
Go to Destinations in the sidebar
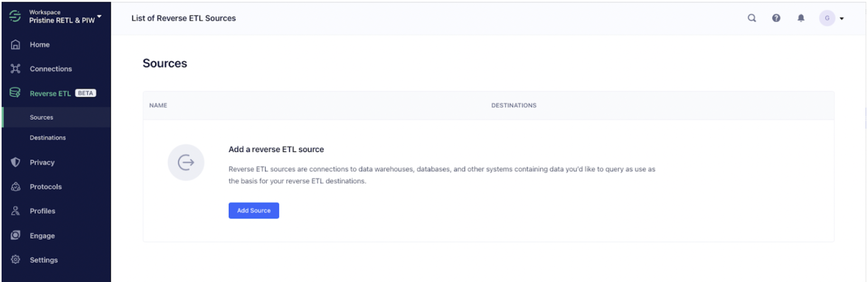tap(48, 138)
